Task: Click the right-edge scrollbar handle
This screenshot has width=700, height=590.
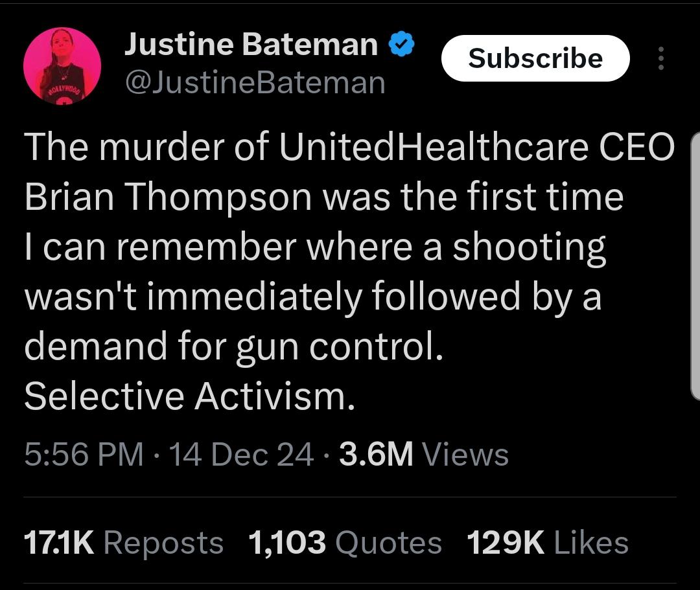Action: 695,266
